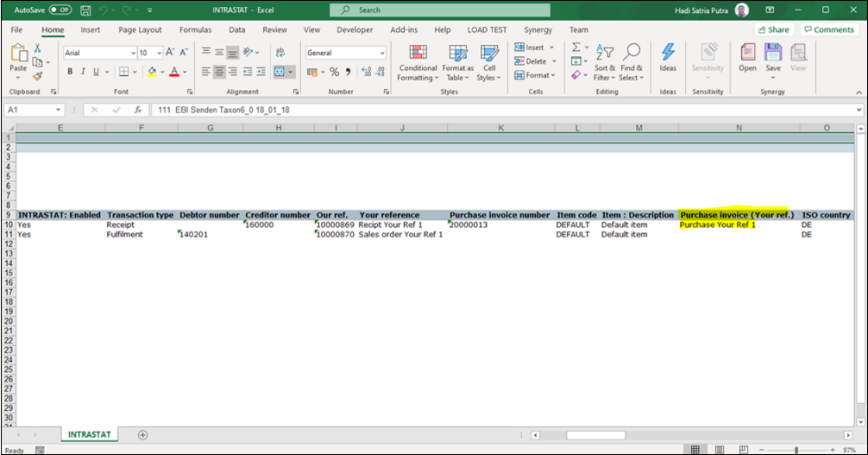
Task: Open Customize Quick Access Toolbar dropdown
Action: point(150,10)
